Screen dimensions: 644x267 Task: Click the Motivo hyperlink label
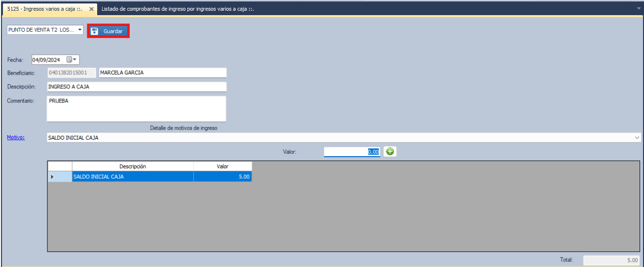(x=16, y=138)
